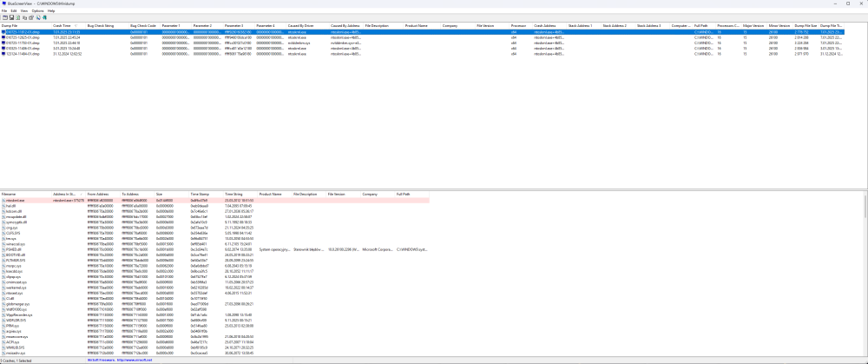Sort by the Bug Check Code column header

(x=143, y=25)
